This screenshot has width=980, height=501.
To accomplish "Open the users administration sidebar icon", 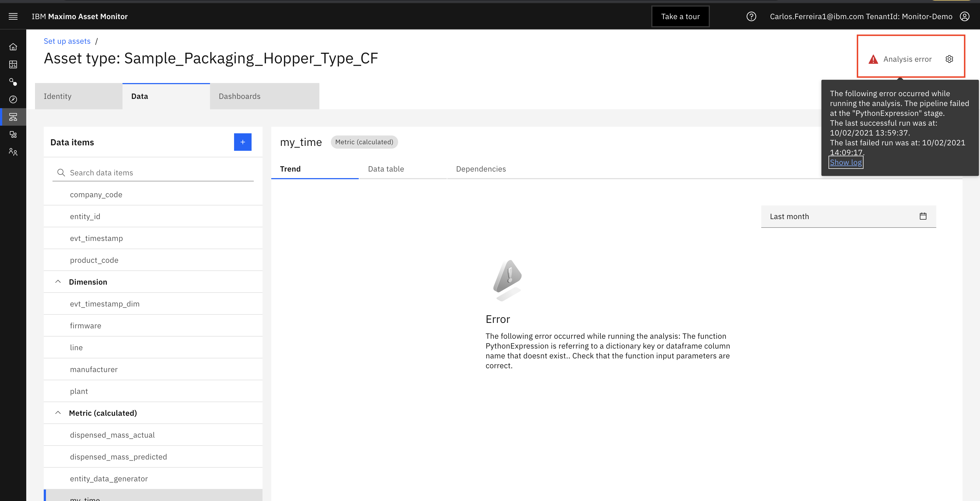I will click(13, 152).
